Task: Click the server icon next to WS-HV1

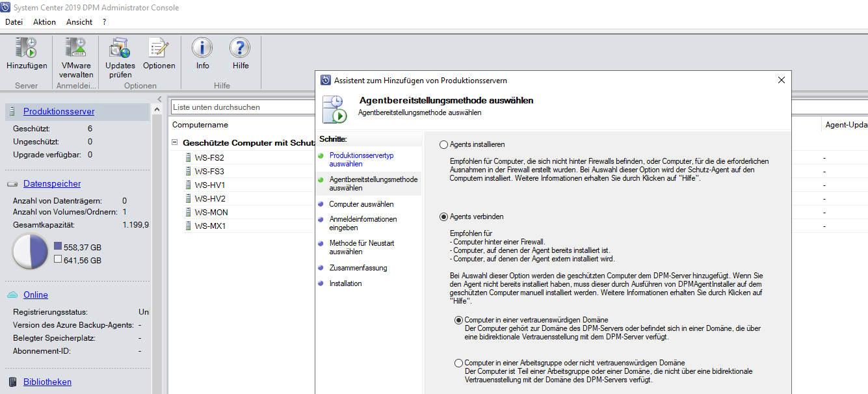Action: click(x=188, y=185)
